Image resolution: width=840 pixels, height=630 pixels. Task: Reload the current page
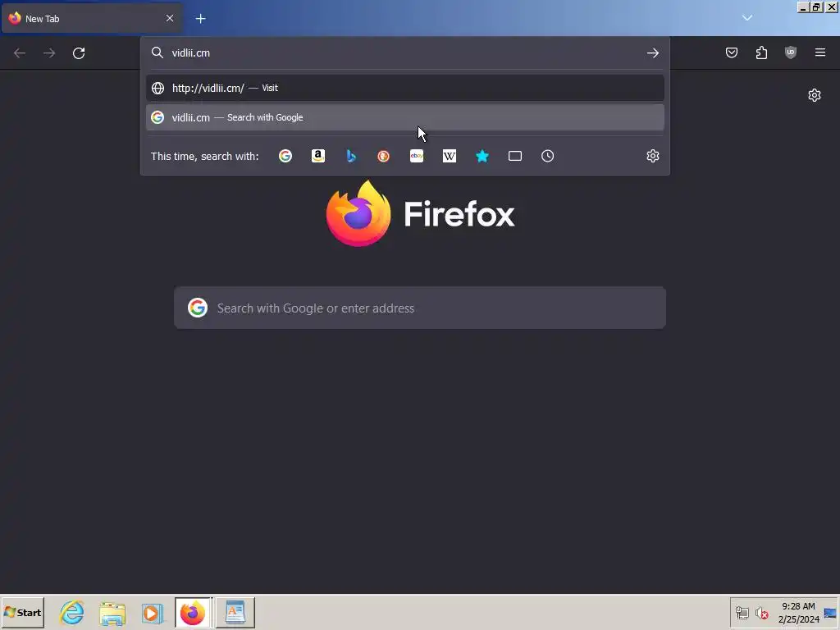click(x=79, y=53)
